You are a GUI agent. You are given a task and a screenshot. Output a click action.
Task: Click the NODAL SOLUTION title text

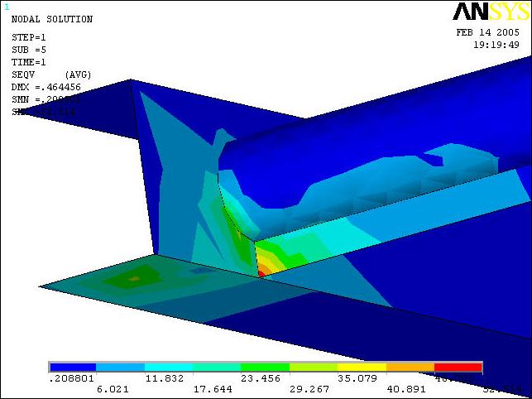tap(51, 19)
